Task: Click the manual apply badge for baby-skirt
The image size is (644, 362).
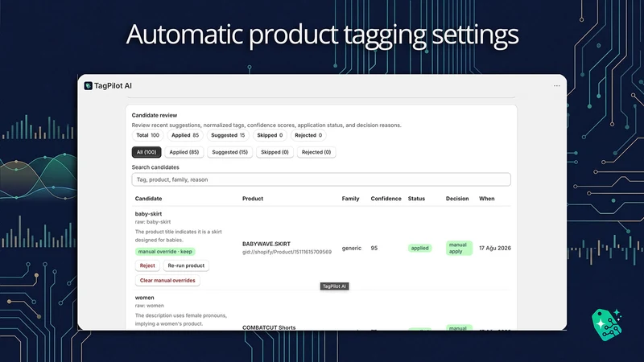Action: click(x=459, y=249)
